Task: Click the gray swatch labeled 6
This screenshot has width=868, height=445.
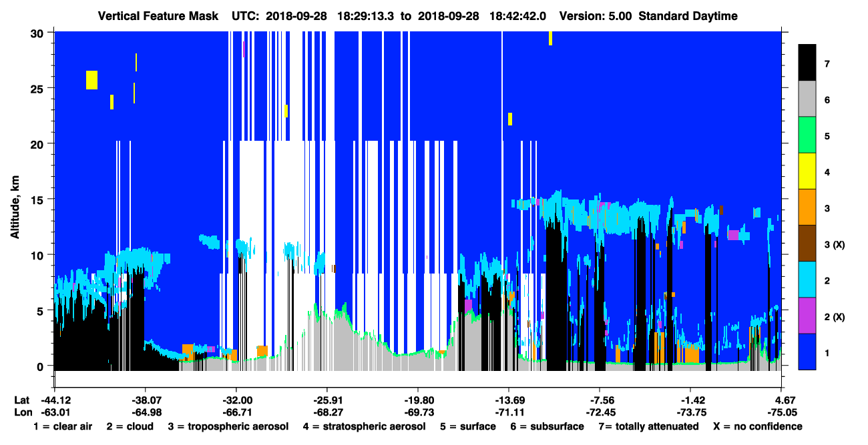Action: click(807, 99)
